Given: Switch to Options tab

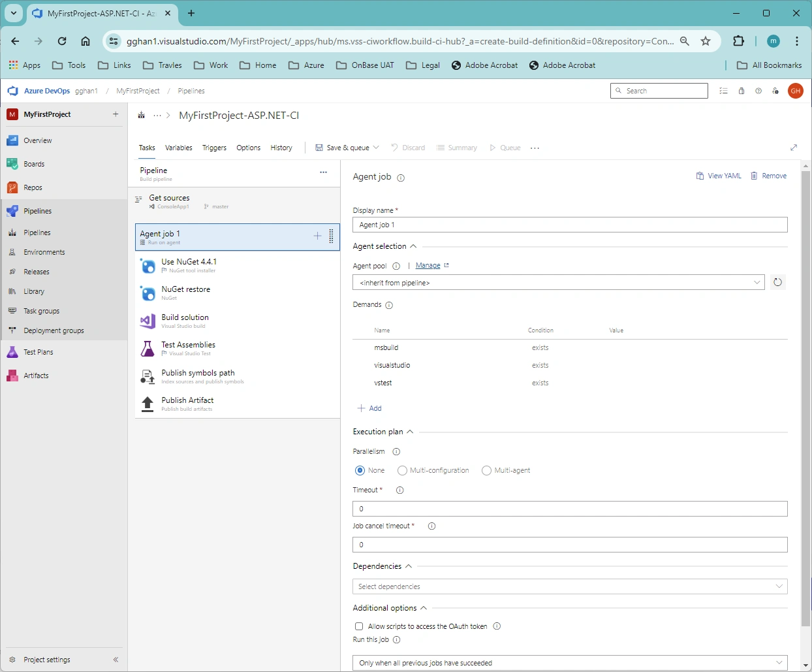Looking at the screenshot, I should 248,148.
